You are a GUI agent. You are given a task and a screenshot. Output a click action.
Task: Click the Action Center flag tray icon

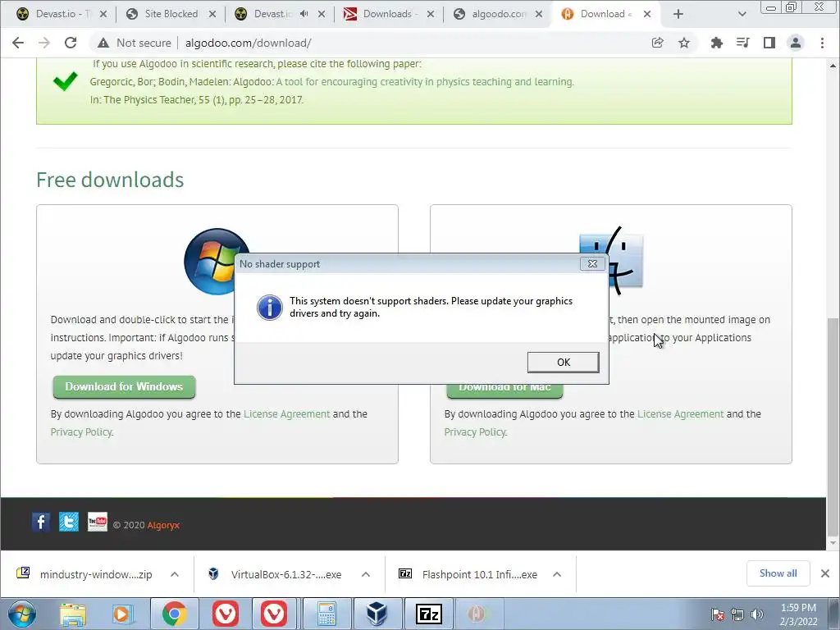[x=717, y=614]
